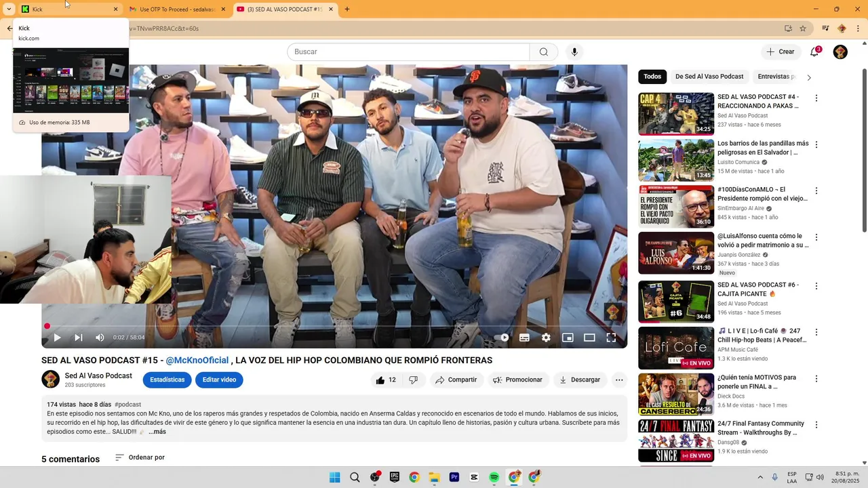Mute the video volume
The image size is (868, 488).
coord(100,338)
